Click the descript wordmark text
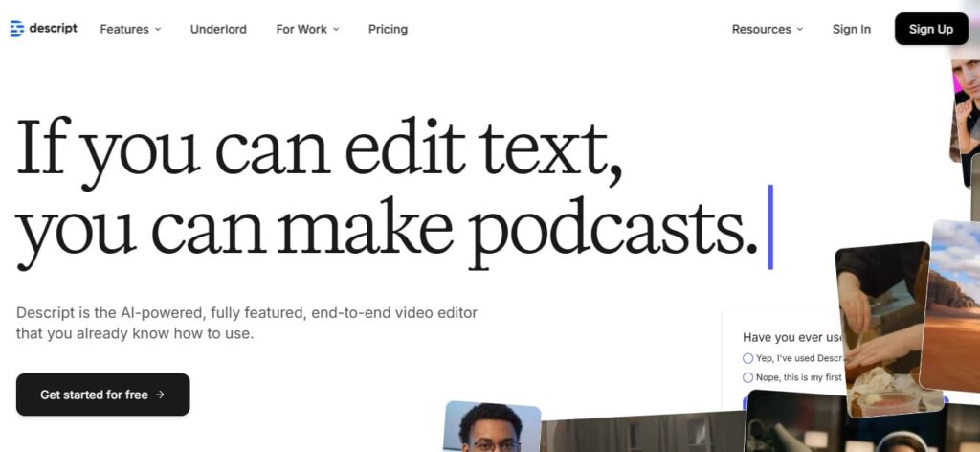Screen dimensions: 980x452 54,29
